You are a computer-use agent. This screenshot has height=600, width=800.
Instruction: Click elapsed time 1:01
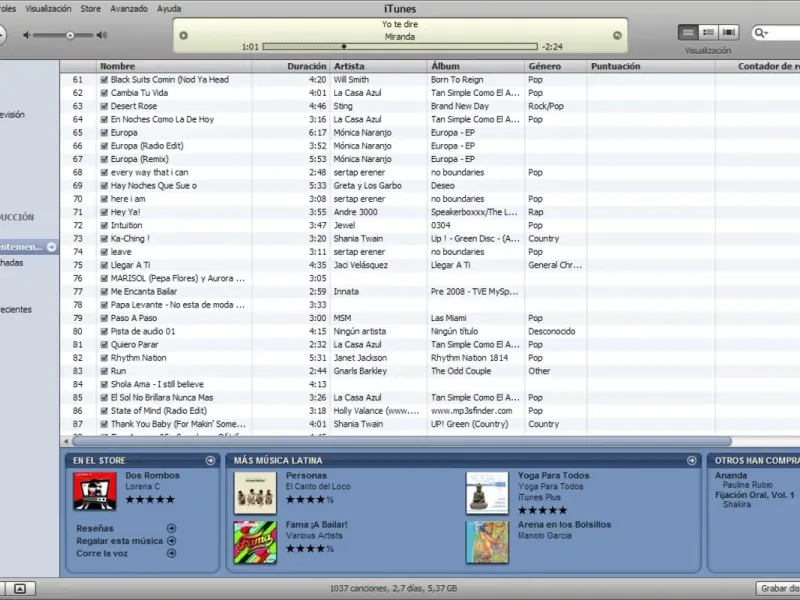point(250,47)
